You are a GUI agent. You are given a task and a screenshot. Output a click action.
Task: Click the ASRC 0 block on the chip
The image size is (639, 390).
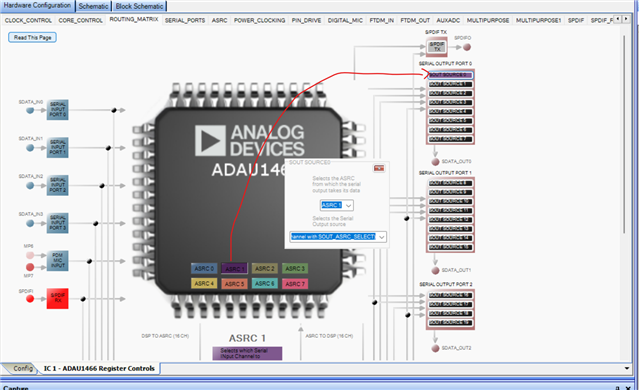point(204,269)
